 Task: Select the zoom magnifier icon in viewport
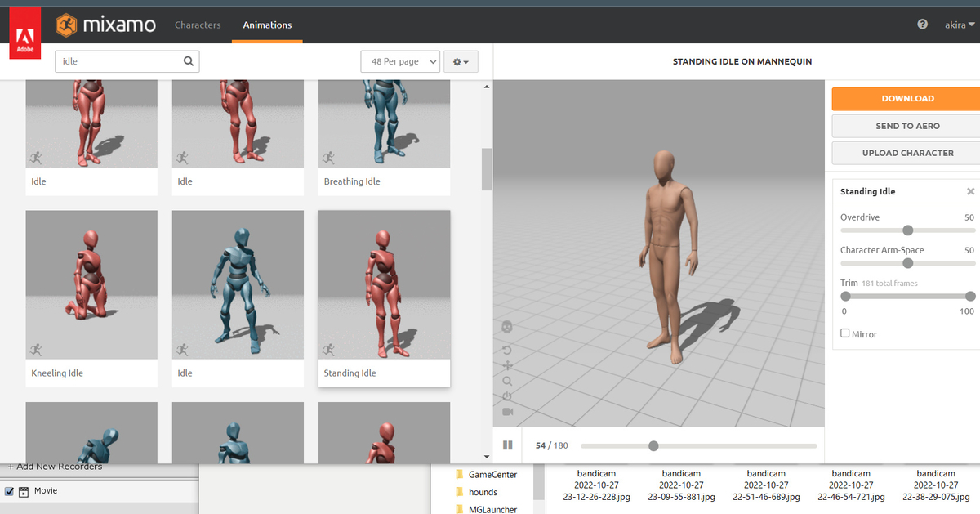point(507,381)
